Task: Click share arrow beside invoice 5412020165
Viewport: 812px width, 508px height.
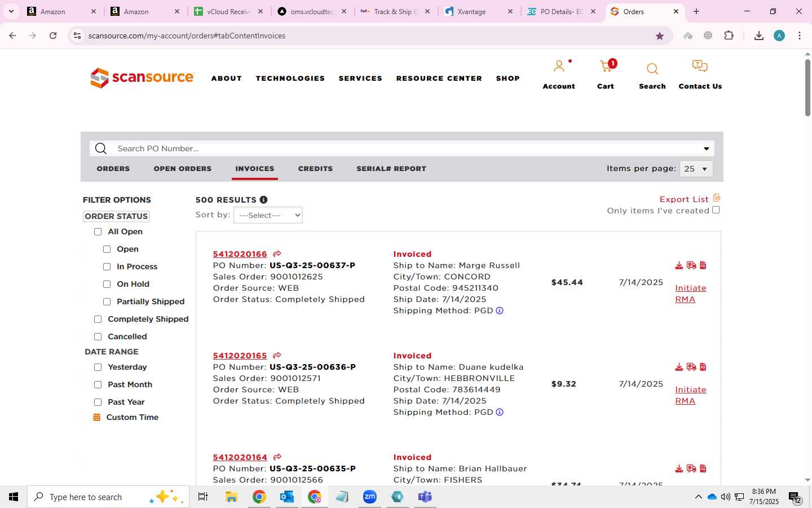Action: coord(277,356)
